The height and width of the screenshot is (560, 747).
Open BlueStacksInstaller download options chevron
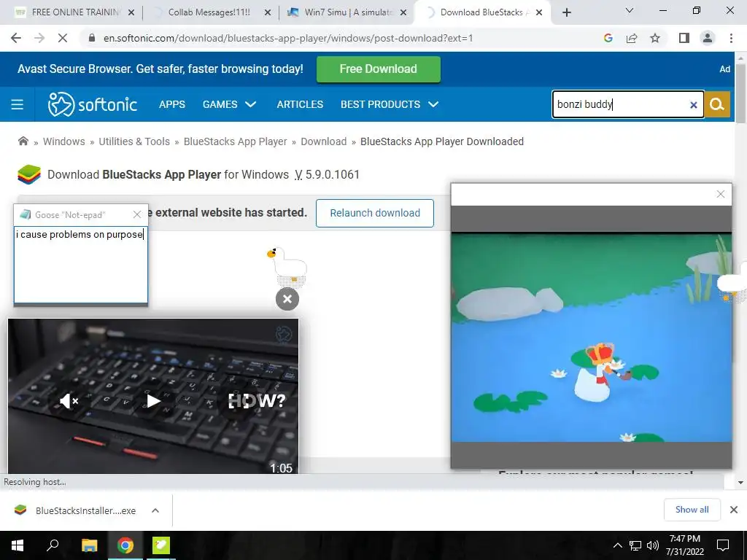pos(155,510)
